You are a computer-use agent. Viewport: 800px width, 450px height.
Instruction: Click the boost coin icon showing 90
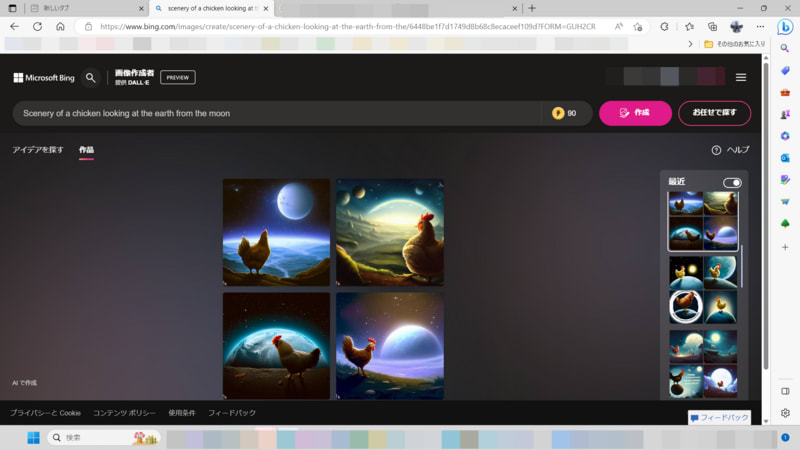557,113
